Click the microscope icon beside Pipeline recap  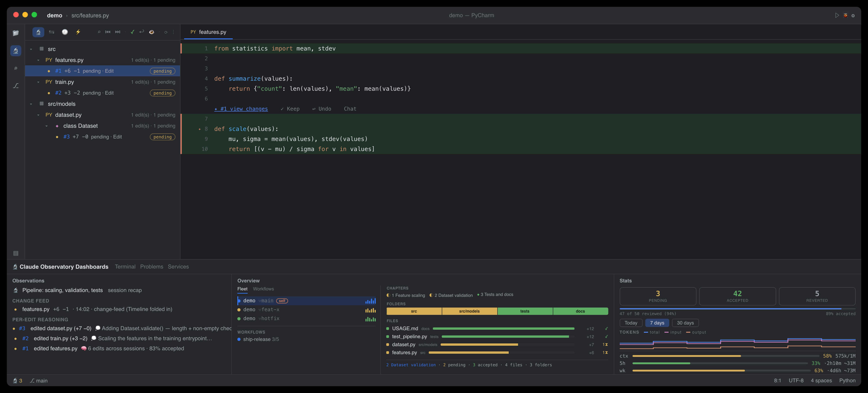[16, 290]
